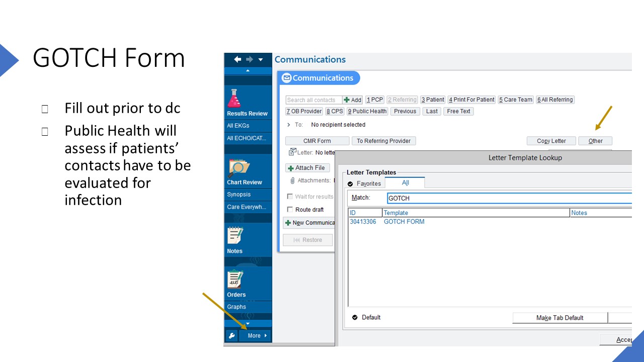
Task: Select the GOTCH FORM template row
Action: coord(404,222)
